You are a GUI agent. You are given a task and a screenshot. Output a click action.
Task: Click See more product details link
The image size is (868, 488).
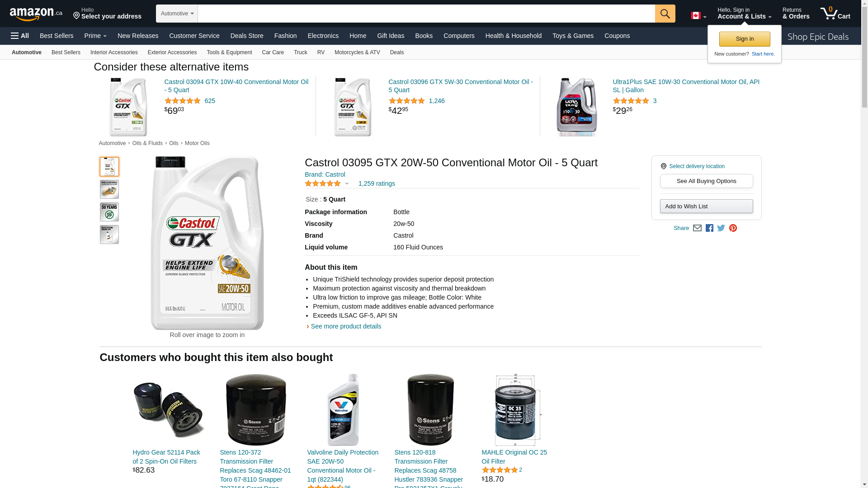click(346, 326)
